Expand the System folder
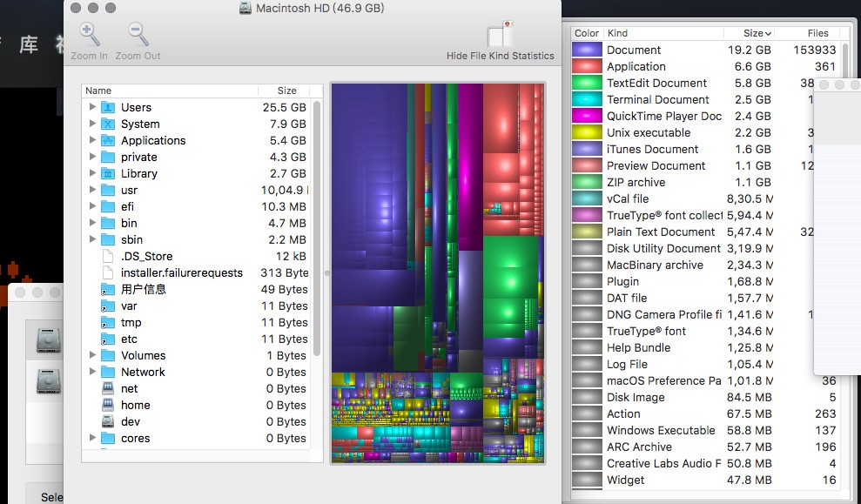861x504 pixels. click(92, 124)
